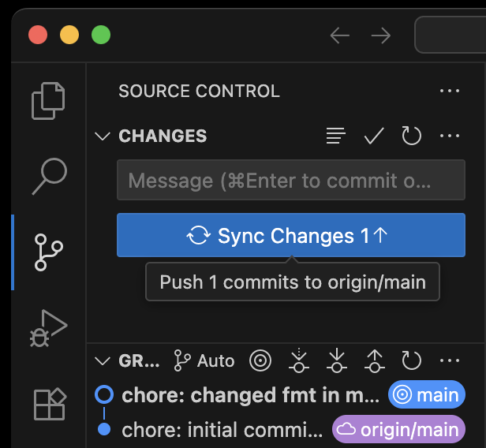Pull changes using the graph toolbar icon
The width and height of the screenshot is (486, 448).
click(x=337, y=360)
